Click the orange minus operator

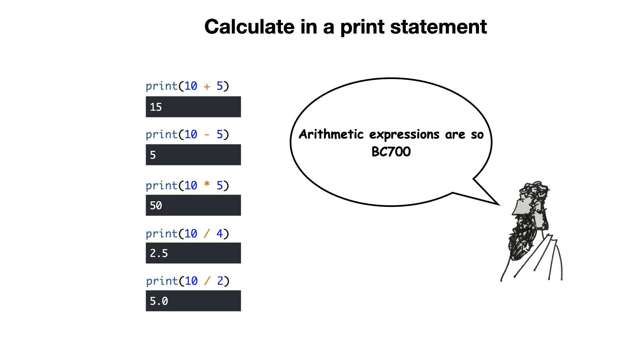[207, 135]
